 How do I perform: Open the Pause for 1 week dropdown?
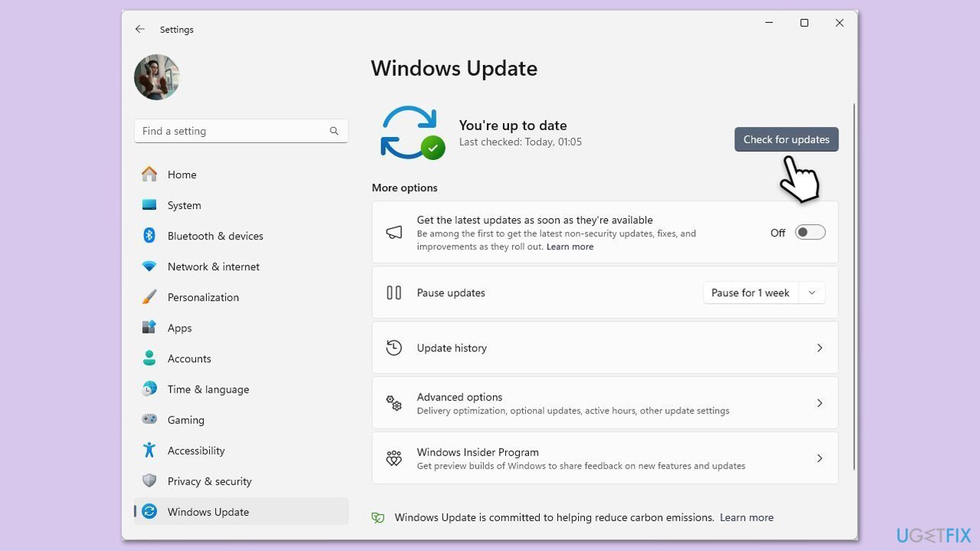tap(812, 292)
